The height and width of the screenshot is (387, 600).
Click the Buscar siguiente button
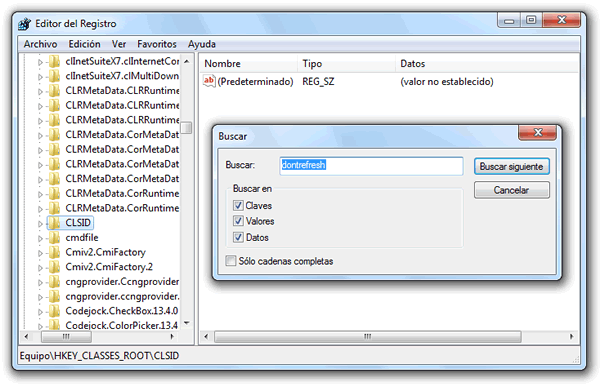point(512,167)
